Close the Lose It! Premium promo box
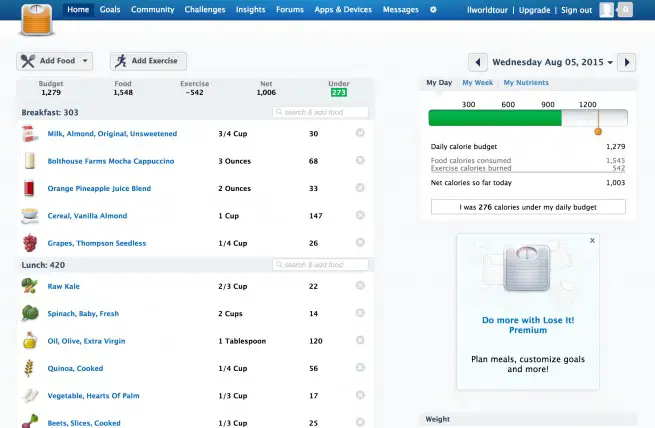The width and height of the screenshot is (655, 428). 592,241
